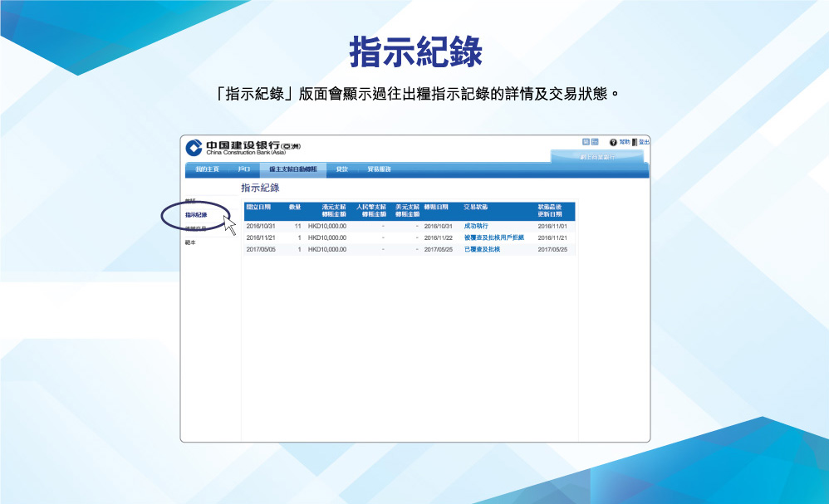829x504 pixels.
Task: Click the 登出 logout link
Action: click(644, 143)
